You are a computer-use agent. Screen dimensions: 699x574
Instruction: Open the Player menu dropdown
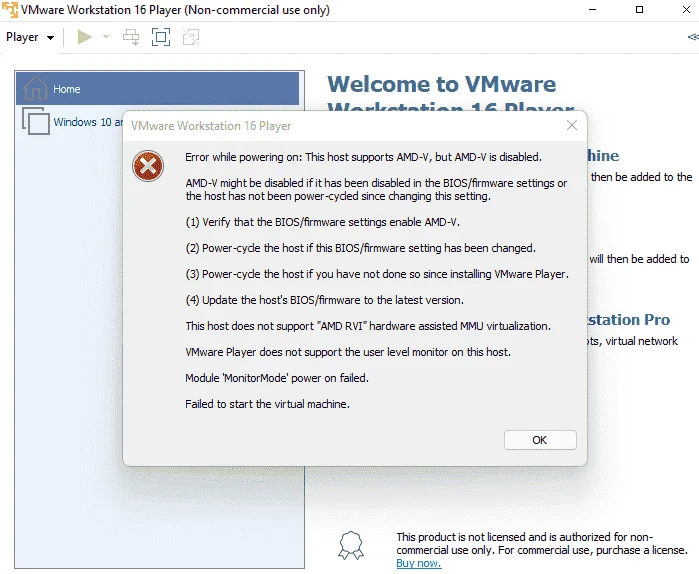click(x=30, y=37)
